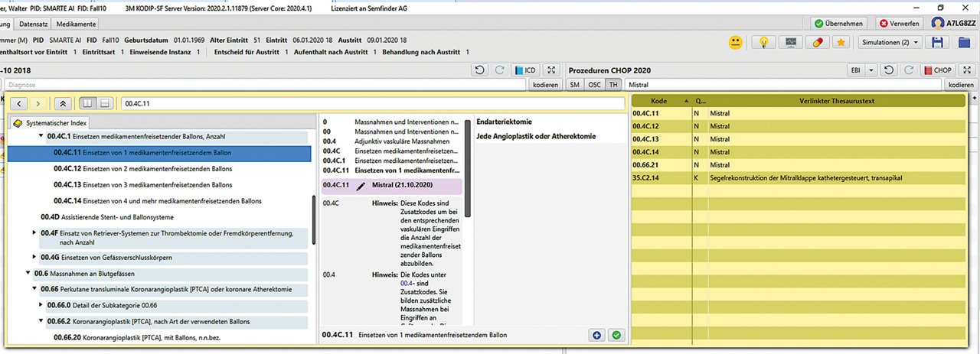Toggle the OSC search mode
980x354 pixels.
click(x=594, y=85)
